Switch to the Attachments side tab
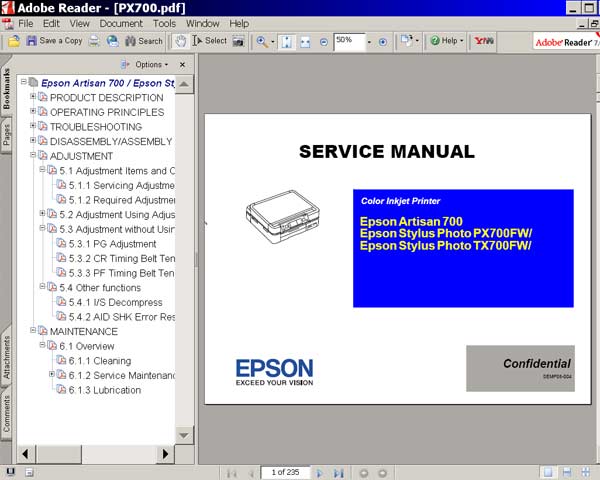 (7, 357)
